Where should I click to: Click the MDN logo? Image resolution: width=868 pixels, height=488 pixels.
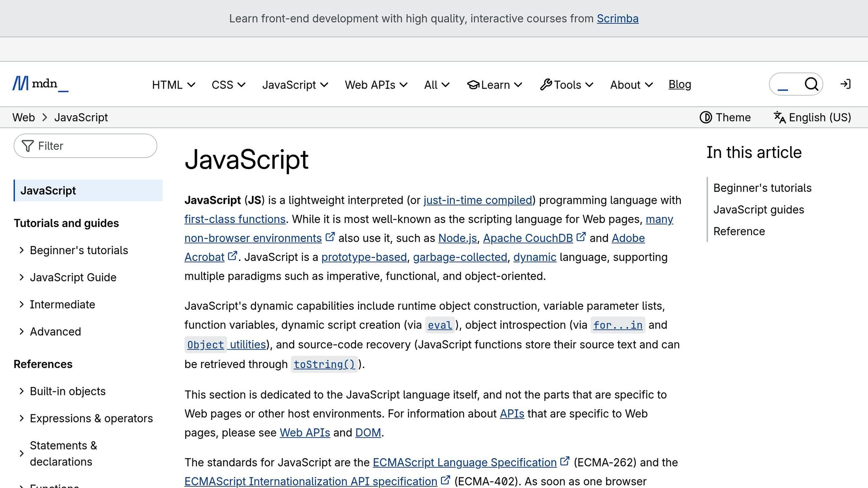(40, 84)
